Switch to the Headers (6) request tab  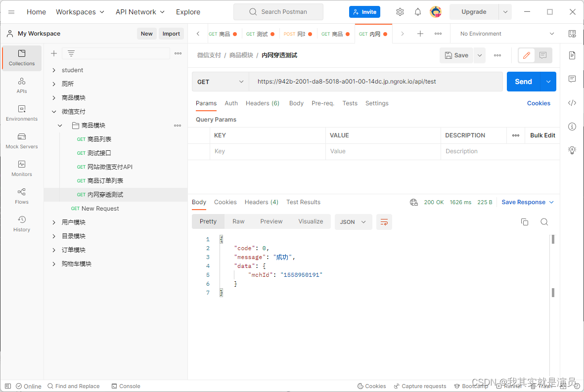tap(262, 103)
